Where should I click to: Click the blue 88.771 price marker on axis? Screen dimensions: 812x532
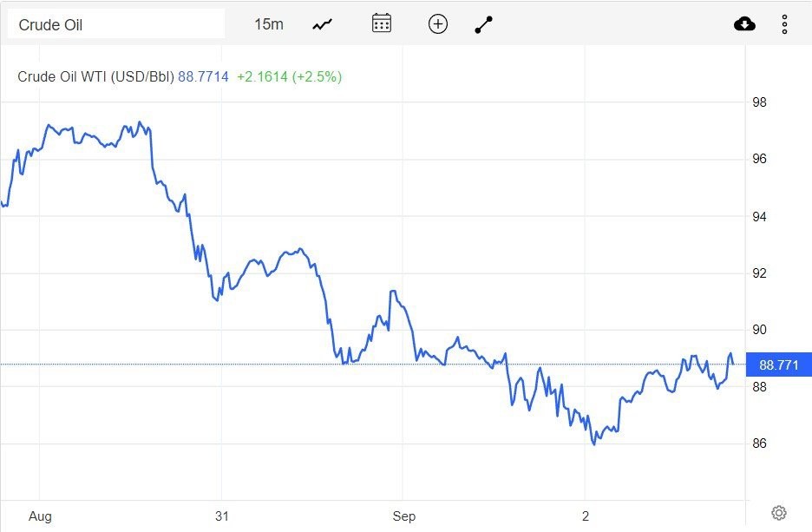click(x=777, y=365)
